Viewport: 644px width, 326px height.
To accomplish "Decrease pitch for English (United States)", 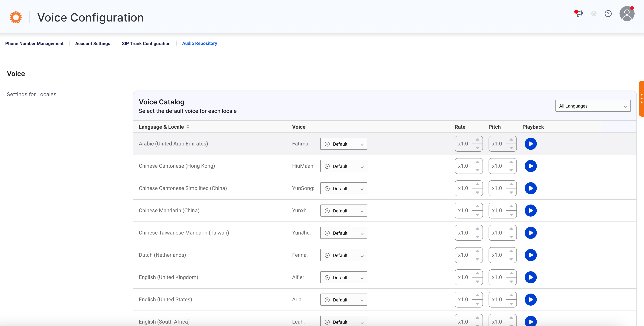I will [x=511, y=304].
